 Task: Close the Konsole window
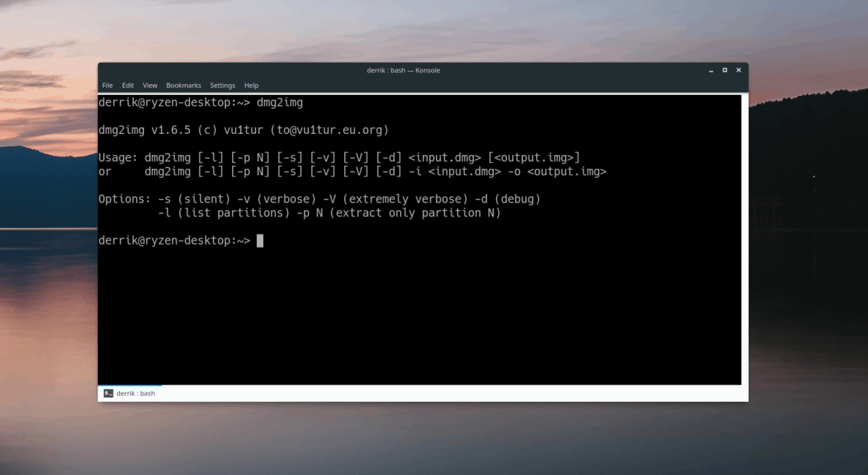739,70
